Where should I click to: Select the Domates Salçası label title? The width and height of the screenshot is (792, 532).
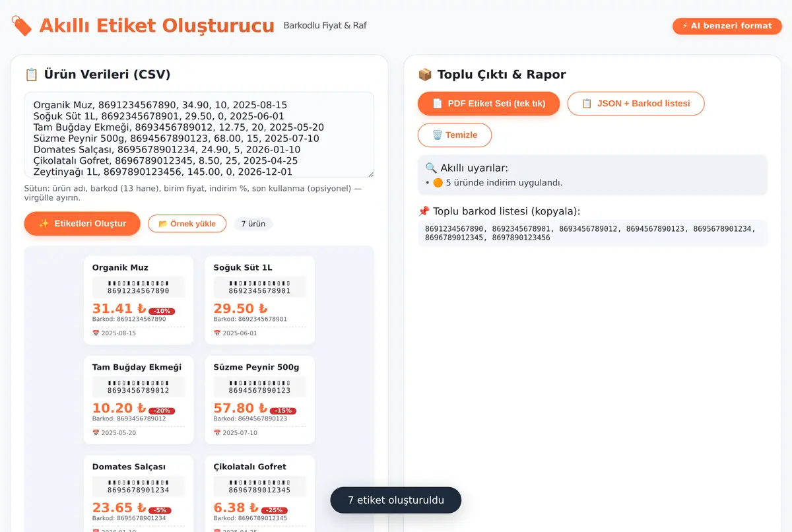coord(129,467)
